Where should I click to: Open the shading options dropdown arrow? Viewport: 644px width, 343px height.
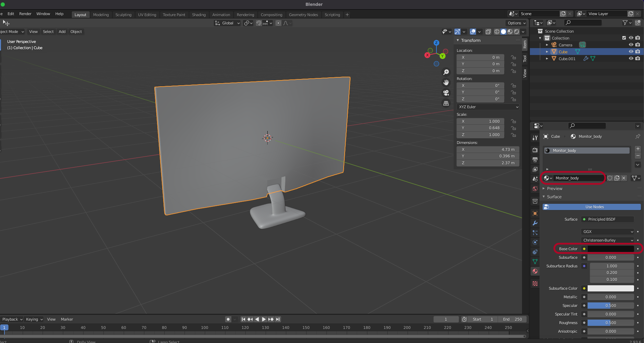tap(523, 32)
